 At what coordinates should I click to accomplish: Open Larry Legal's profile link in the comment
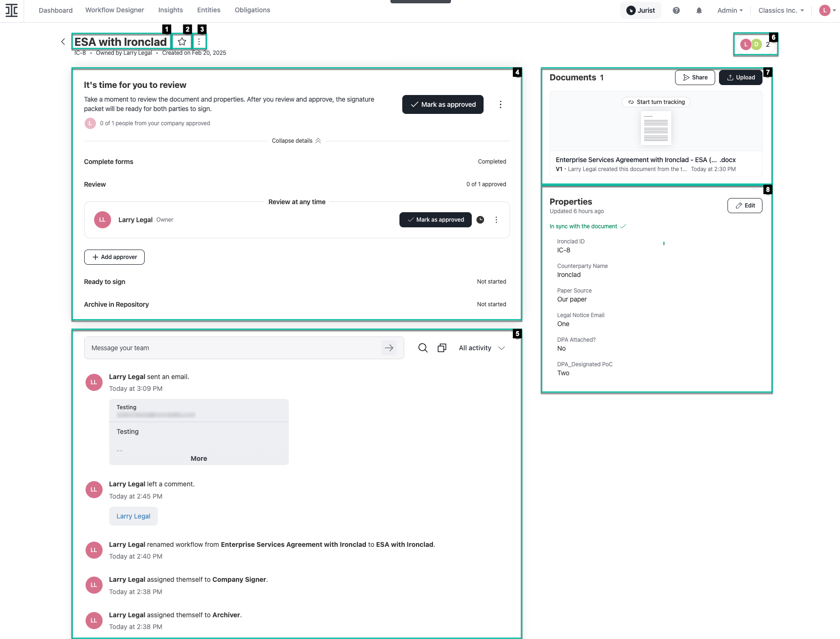[133, 516]
